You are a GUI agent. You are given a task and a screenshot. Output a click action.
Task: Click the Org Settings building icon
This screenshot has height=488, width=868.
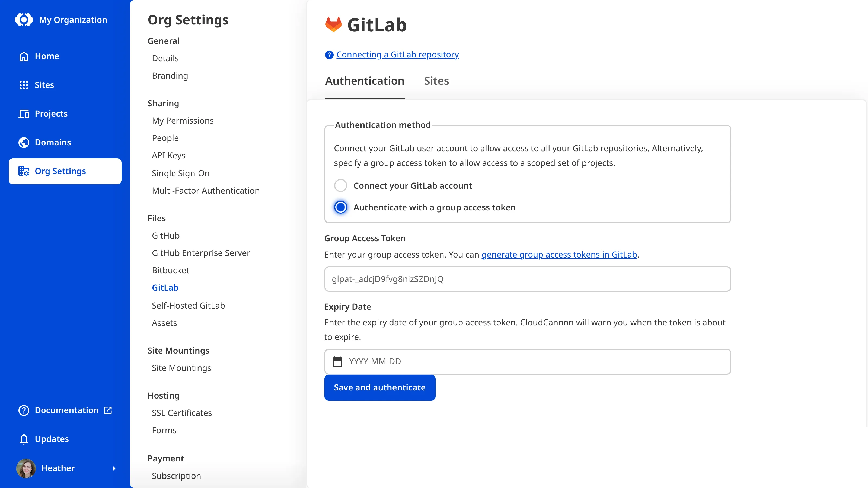[24, 171]
